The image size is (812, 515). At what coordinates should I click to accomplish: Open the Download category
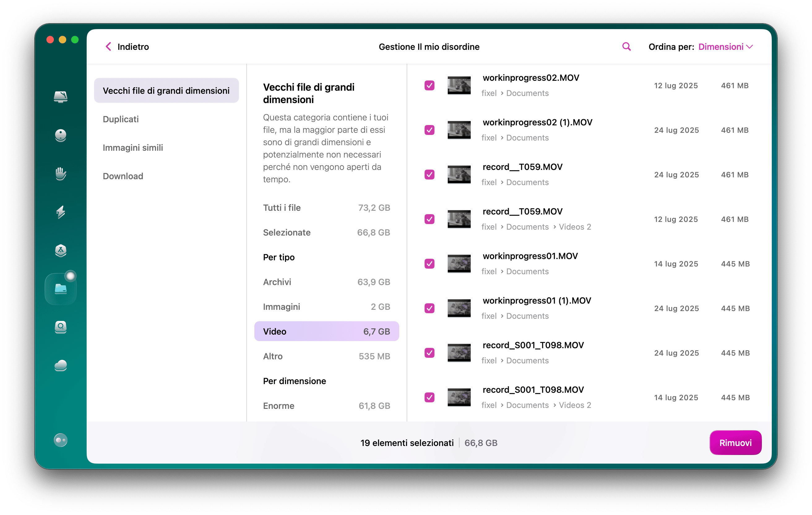123,176
